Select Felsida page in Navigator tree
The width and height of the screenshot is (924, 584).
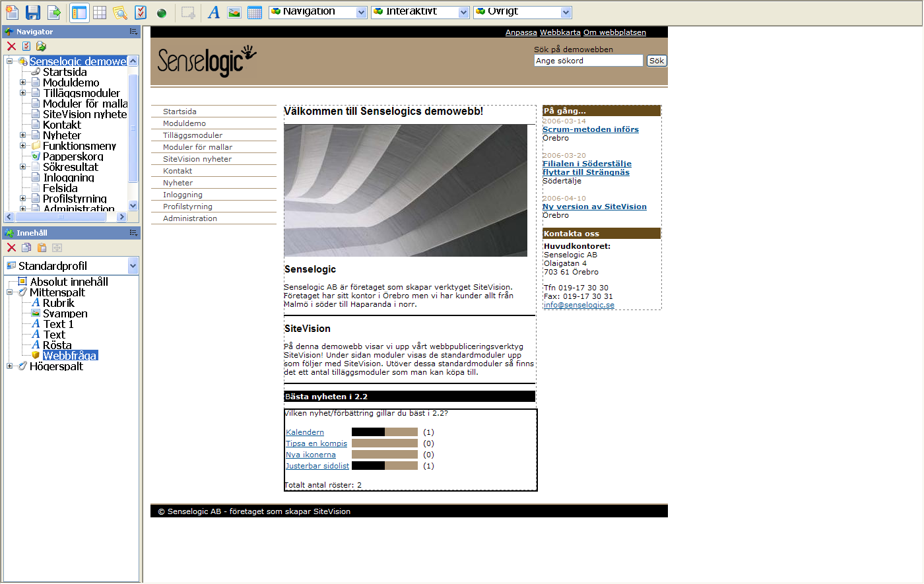60,188
